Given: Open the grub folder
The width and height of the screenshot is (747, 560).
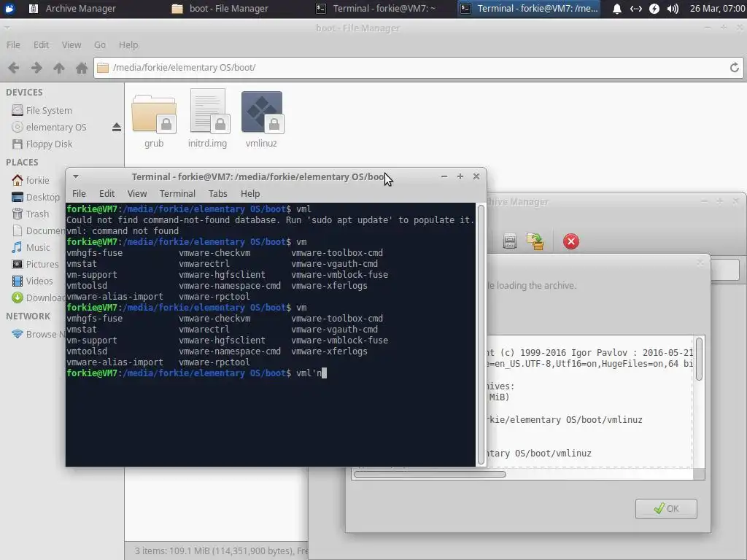Looking at the screenshot, I should [154, 122].
